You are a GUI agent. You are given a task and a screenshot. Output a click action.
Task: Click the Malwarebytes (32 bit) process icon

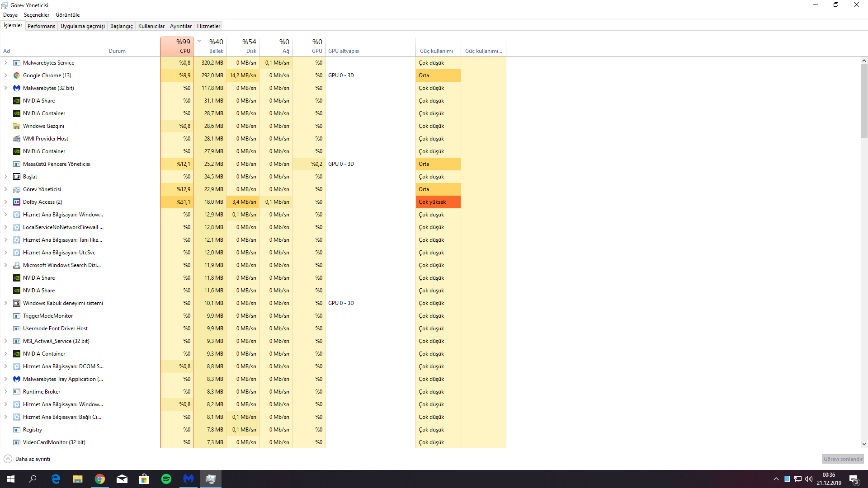(17, 88)
